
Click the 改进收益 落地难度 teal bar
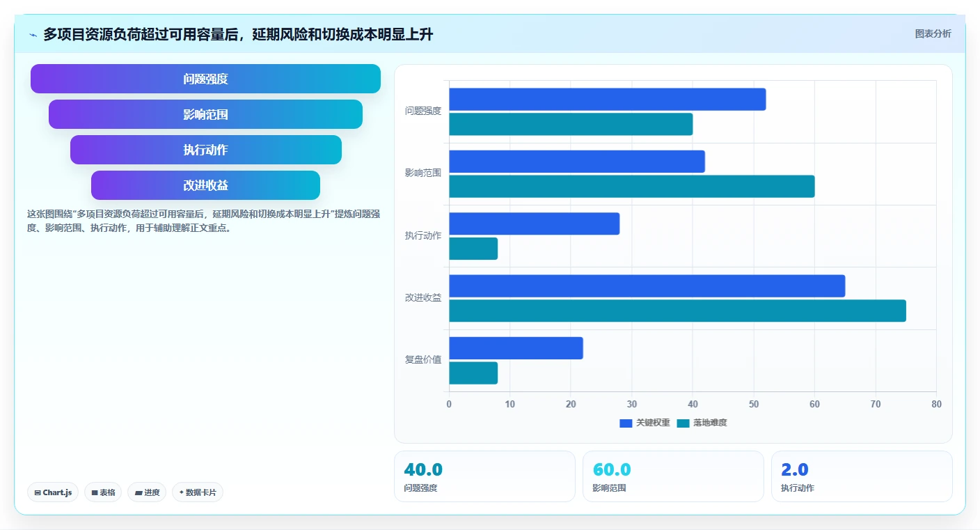677,311
